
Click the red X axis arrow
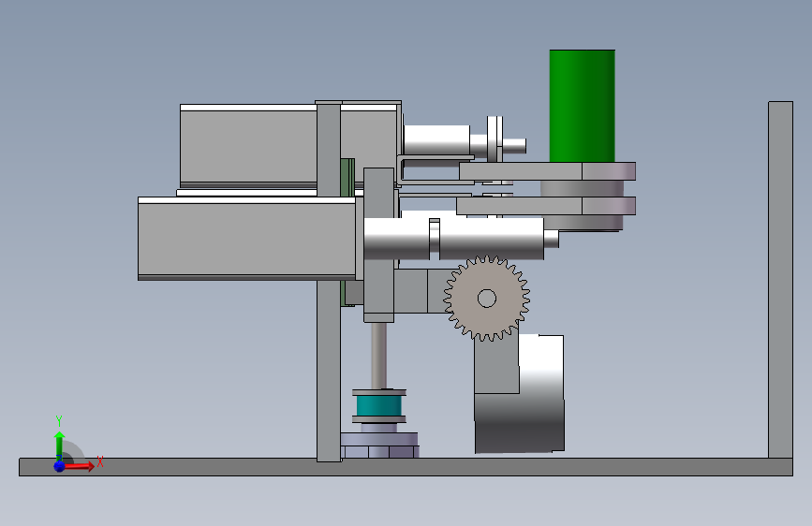pyautogui.click(x=81, y=466)
